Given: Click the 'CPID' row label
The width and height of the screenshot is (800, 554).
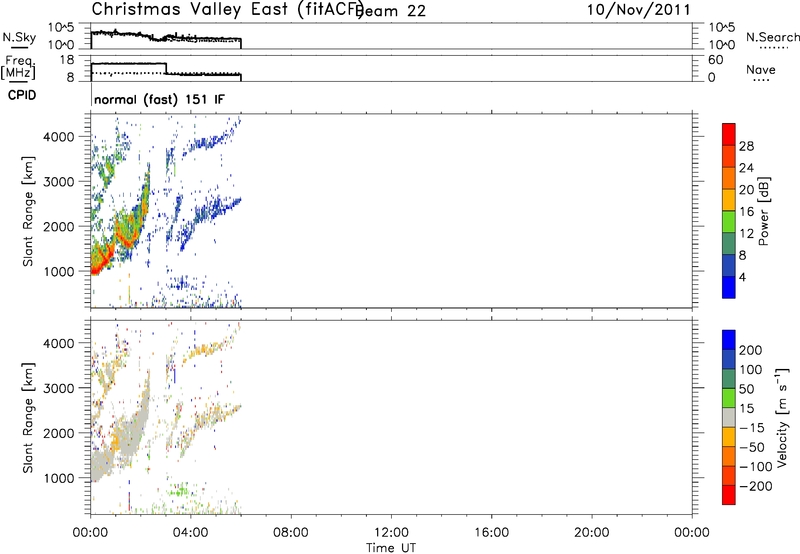Looking at the screenshot, I should coord(22,95).
